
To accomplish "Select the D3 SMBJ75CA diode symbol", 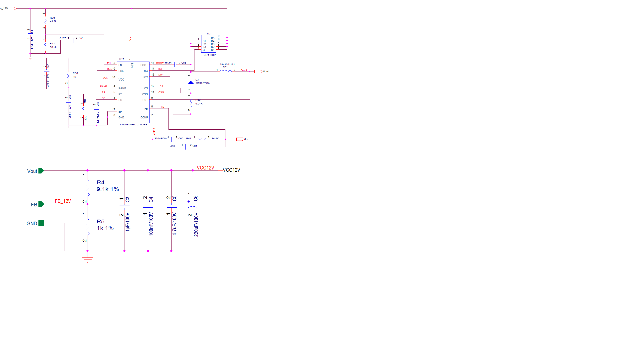I will tap(191, 82).
